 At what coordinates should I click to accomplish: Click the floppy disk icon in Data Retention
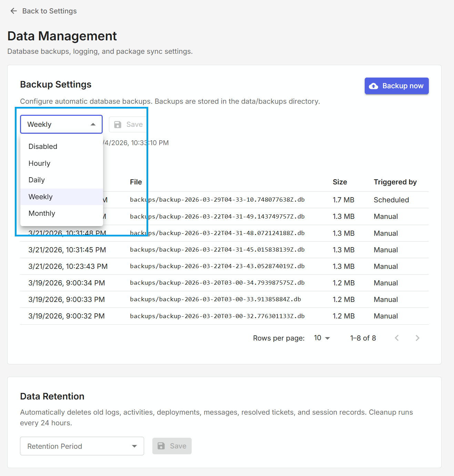pos(161,446)
